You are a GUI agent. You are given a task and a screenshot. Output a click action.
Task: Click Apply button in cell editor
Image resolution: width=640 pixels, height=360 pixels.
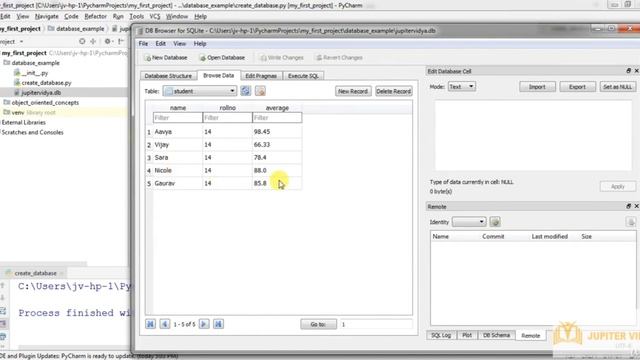(x=618, y=186)
